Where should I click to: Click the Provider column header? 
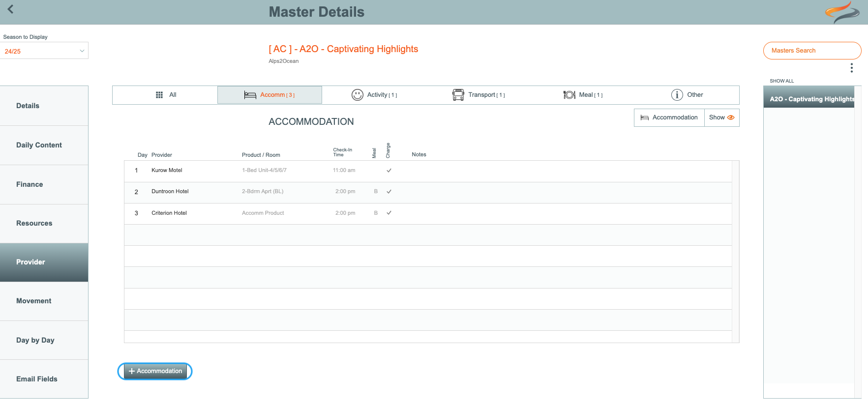coord(162,155)
